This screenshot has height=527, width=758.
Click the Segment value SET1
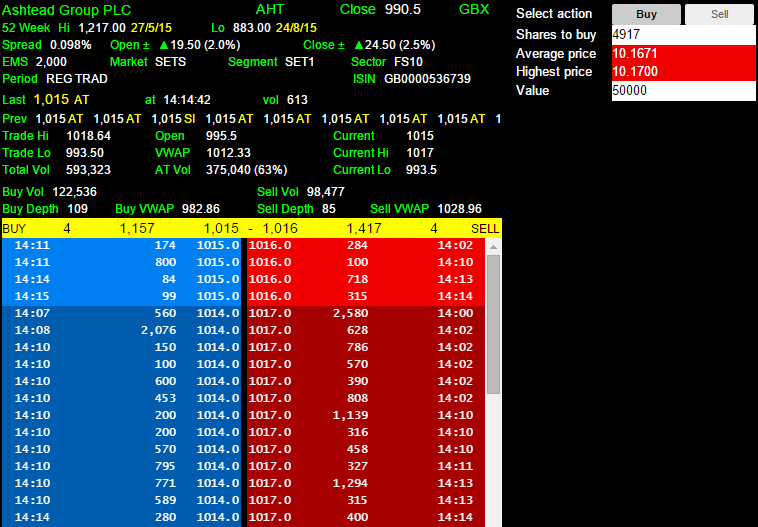tap(299, 62)
